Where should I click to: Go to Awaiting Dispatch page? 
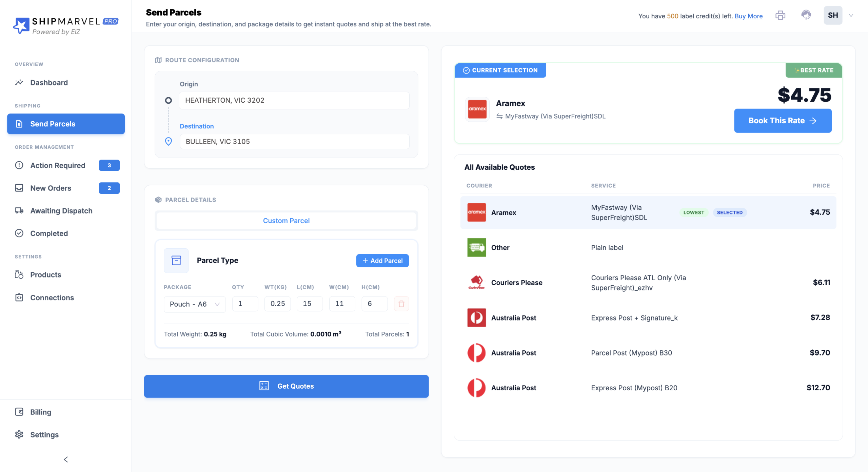point(61,211)
